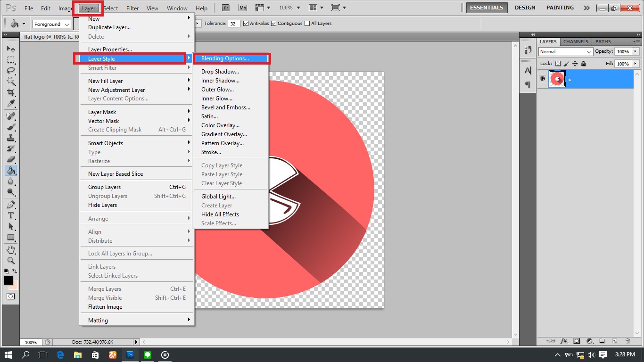This screenshot has width=644, height=362.
Task: Choose Blending Options from Layer Style submenu
Action: pyautogui.click(x=231, y=58)
